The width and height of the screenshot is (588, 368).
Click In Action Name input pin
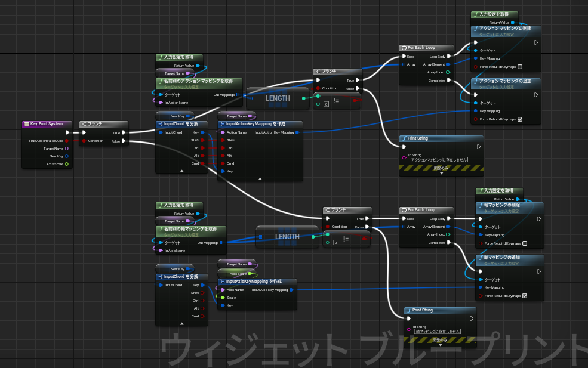click(161, 103)
